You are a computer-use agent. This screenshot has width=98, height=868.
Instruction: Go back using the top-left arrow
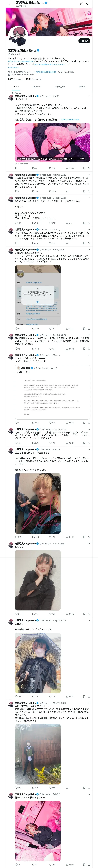click(x=9, y=4)
